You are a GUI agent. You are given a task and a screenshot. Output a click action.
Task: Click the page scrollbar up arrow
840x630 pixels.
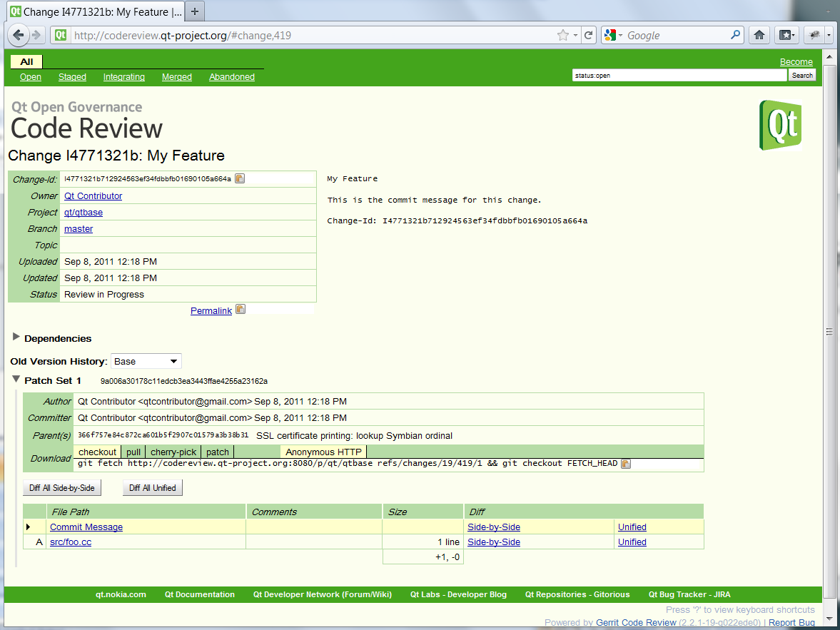coord(829,56)
